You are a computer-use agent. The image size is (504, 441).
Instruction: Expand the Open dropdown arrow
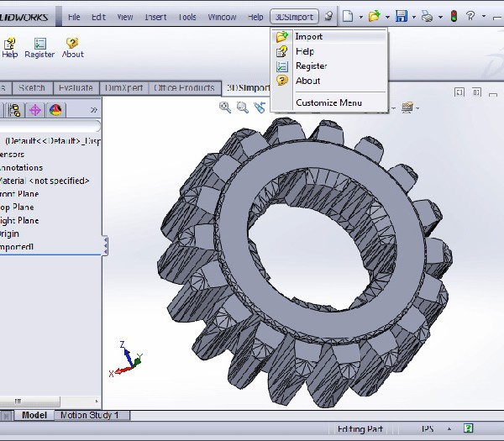387,17
